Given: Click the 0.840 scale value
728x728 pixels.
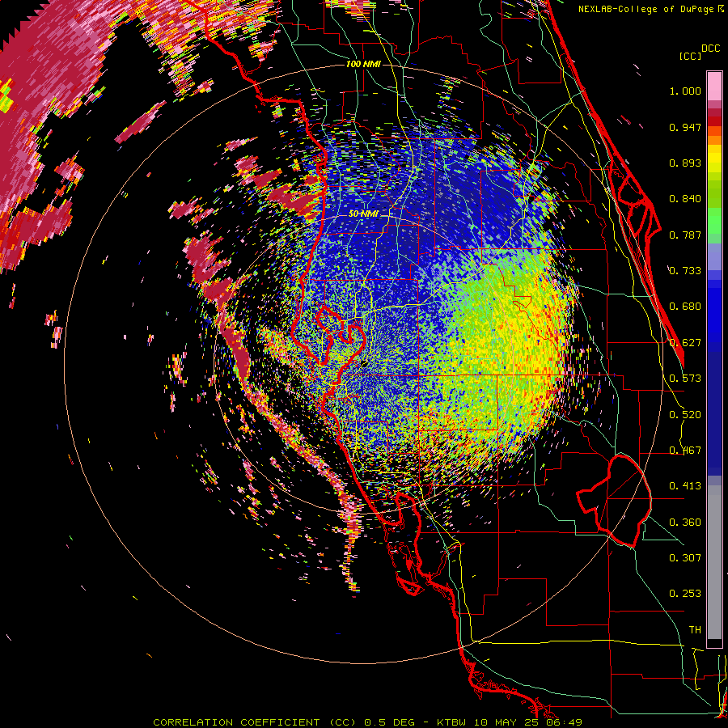Looking at the screenshot, I should click(x=685, y=199).
